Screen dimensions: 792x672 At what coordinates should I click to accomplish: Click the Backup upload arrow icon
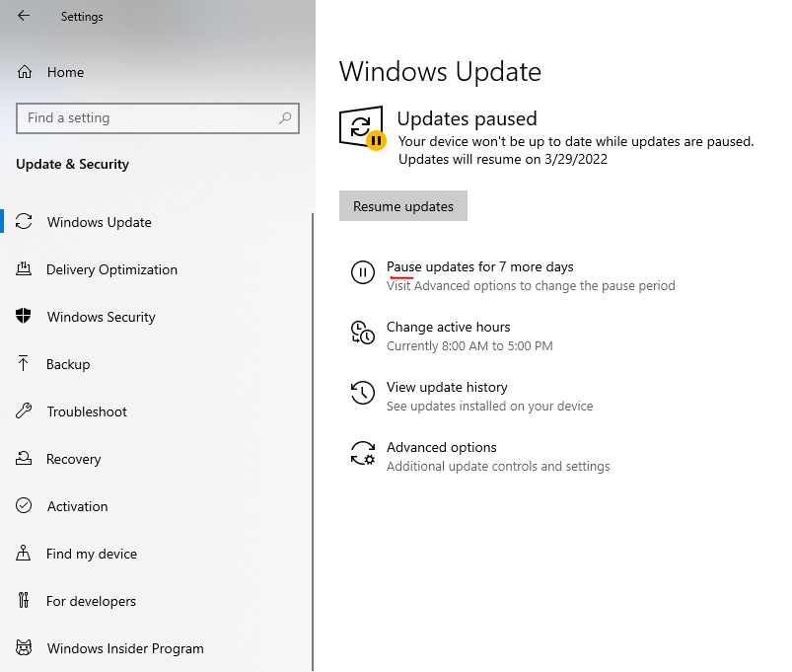point(24,364)
